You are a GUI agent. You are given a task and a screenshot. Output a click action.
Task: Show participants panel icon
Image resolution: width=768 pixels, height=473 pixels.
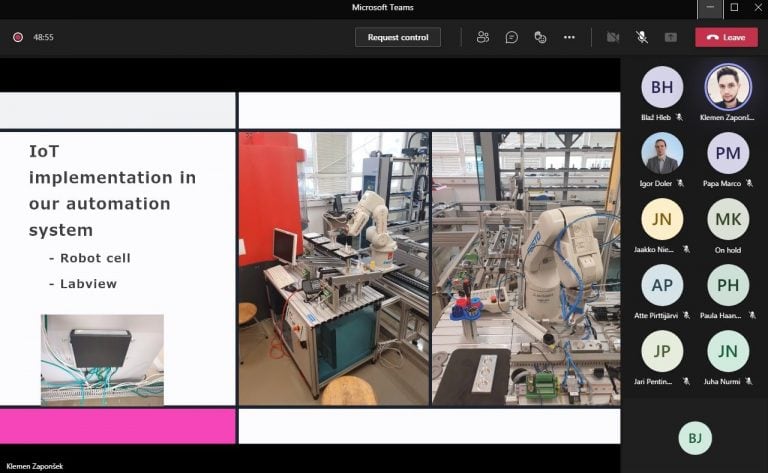483,37
